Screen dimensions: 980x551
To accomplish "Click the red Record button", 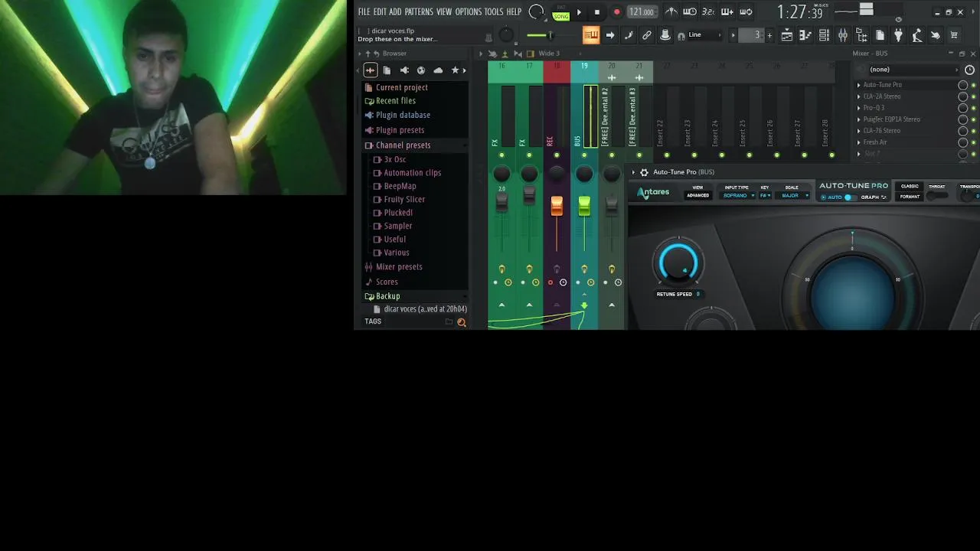I will coord(616,12).
